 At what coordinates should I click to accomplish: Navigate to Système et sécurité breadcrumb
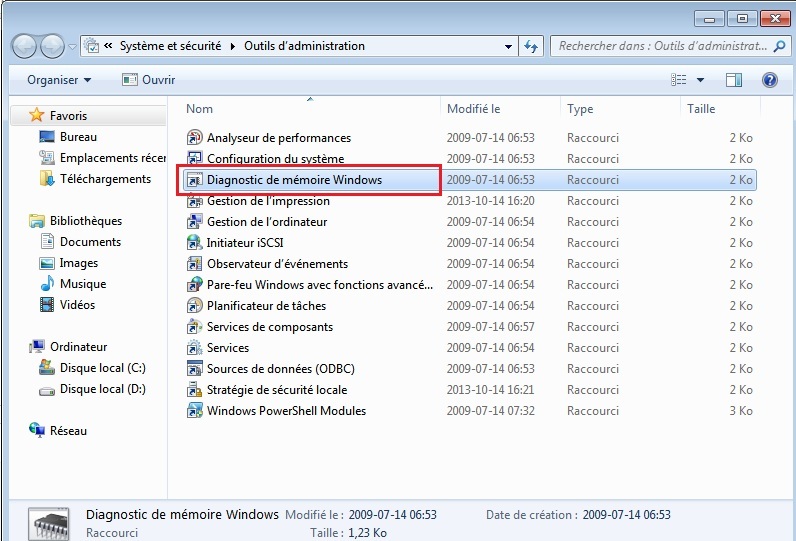(x=171, y=46)
